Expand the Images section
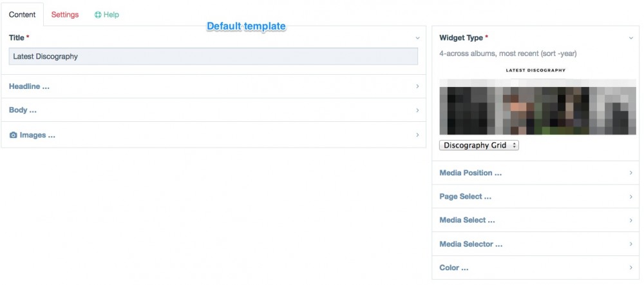The height and width of the screenshot is (285, 644). tap(213, 135)
